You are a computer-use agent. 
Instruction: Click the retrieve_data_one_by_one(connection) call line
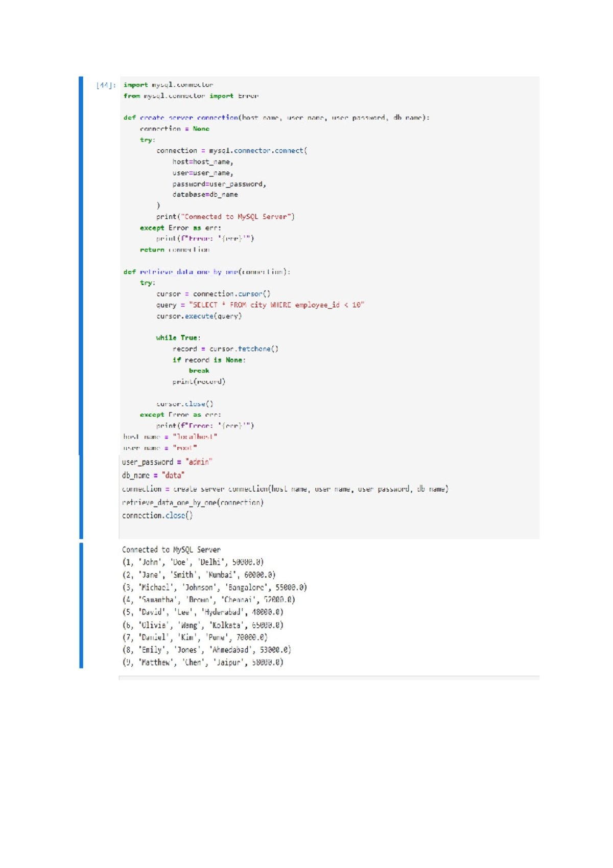[193, 502]
